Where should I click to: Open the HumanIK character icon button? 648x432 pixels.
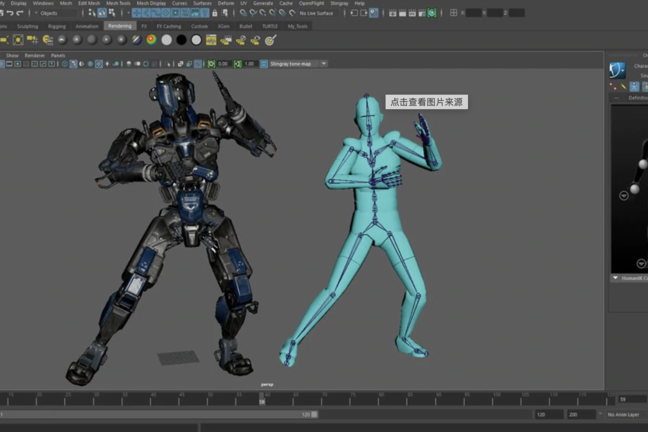tap(617, 70)
